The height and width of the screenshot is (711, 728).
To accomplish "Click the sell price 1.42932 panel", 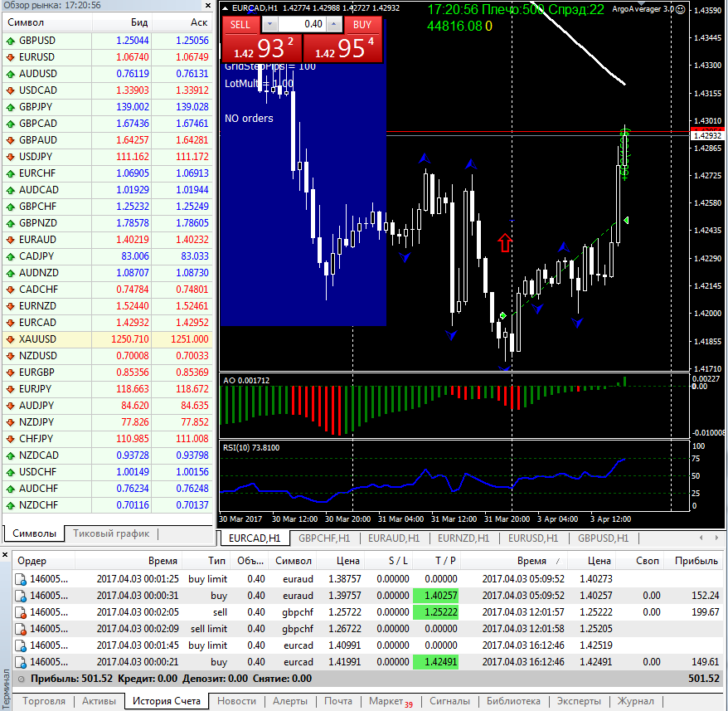I will (x=262, y=48).
